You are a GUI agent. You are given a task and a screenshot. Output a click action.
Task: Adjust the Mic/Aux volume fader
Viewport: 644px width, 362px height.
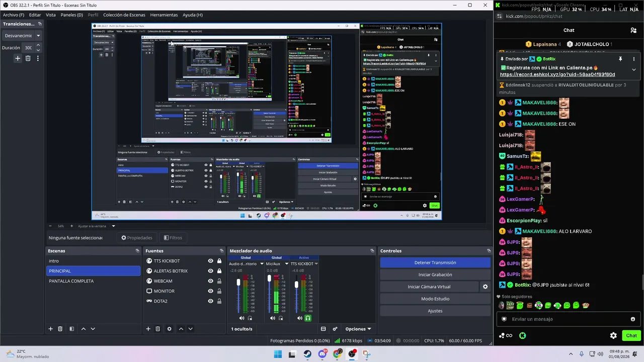[269, 279]
